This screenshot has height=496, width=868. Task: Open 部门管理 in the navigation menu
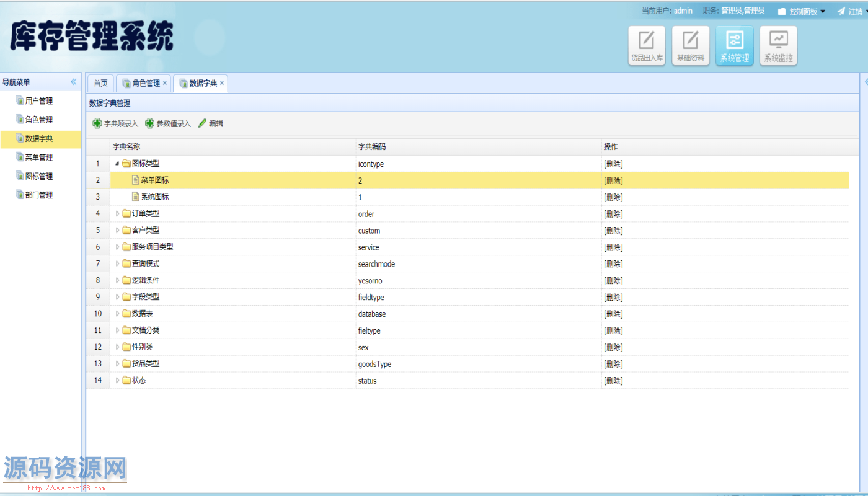[41, 195]
